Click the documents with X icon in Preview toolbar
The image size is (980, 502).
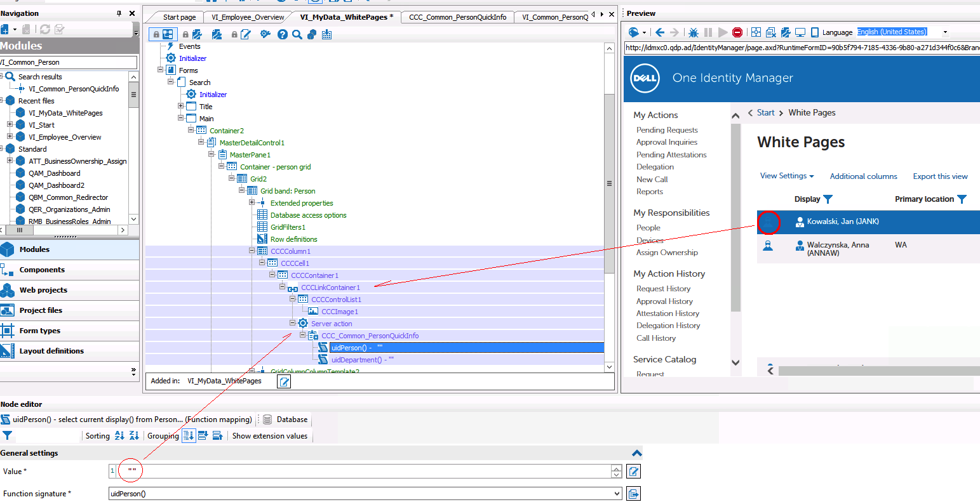[771, 32]
